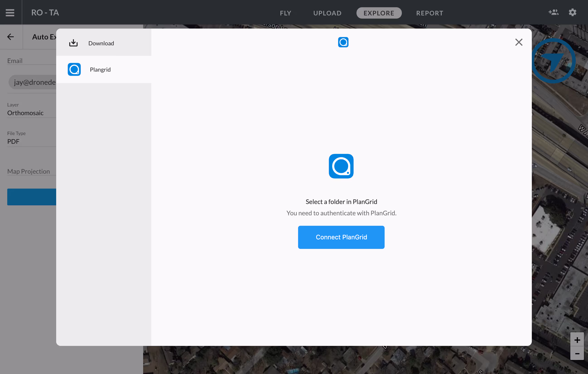Viewport: 588px width, 374px height.
Task: Click the back arrow icon
Action: click(x=10, y=37)
